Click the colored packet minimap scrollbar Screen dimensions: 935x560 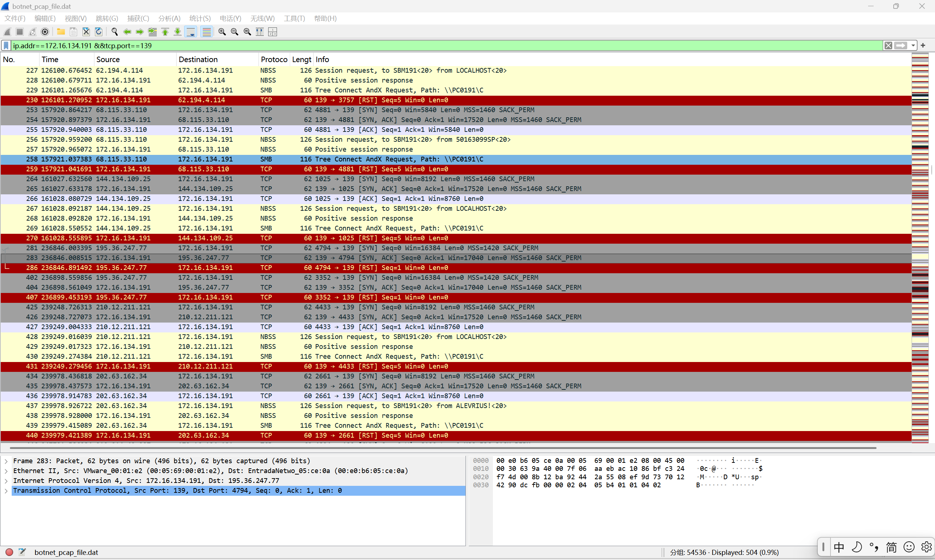(x=920, y=245)
